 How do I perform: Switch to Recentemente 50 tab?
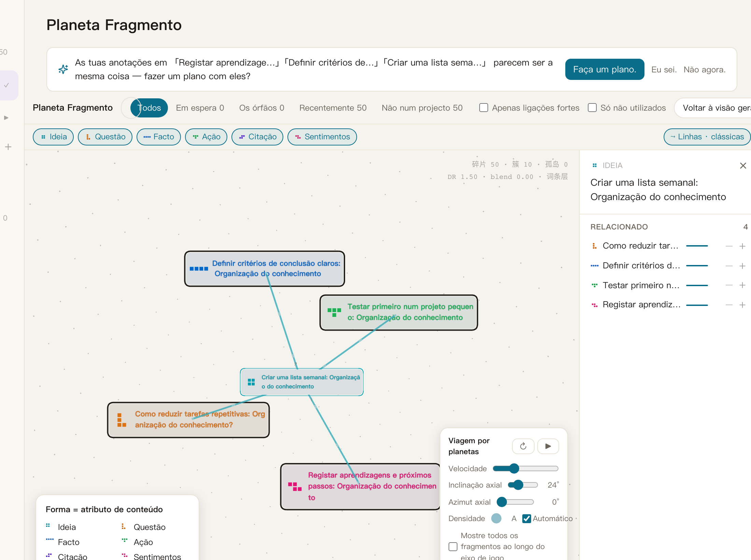coord(333,108)
